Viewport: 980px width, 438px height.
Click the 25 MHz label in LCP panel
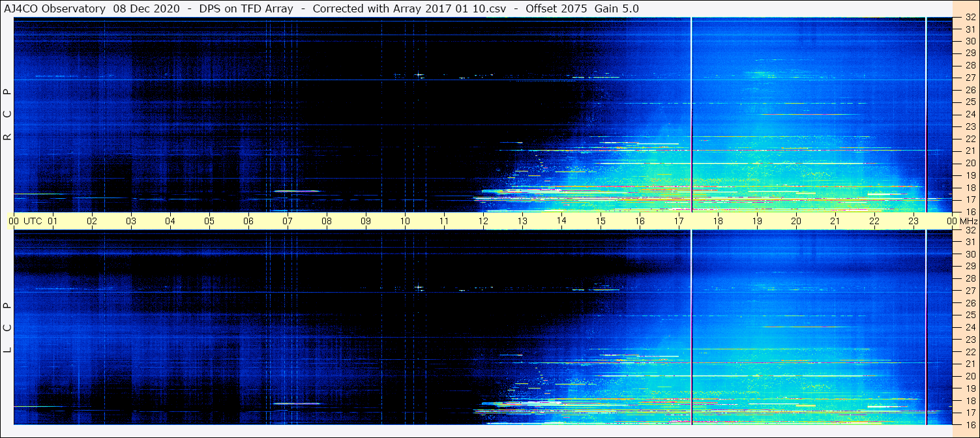pyautogui.click(x=970, y=315)
